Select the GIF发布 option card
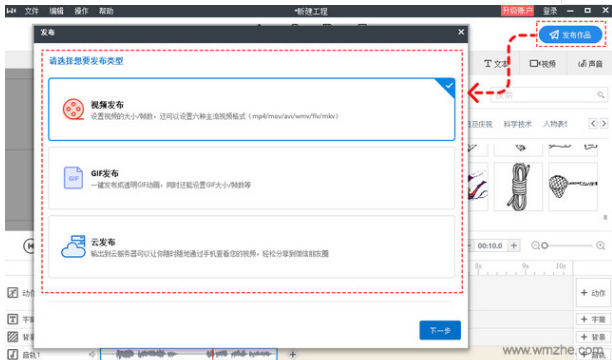 click(252, 178)
